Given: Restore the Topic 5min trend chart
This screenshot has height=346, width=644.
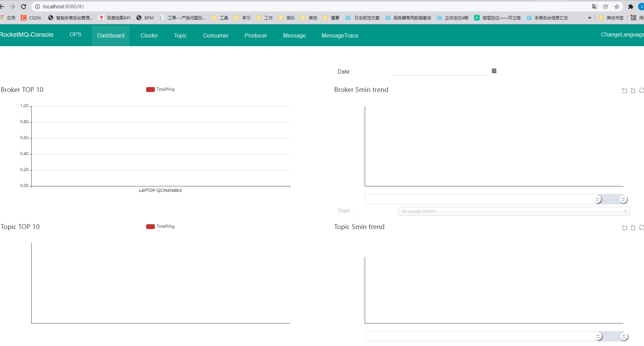Looking at the screenshot, I should (641, 228).
